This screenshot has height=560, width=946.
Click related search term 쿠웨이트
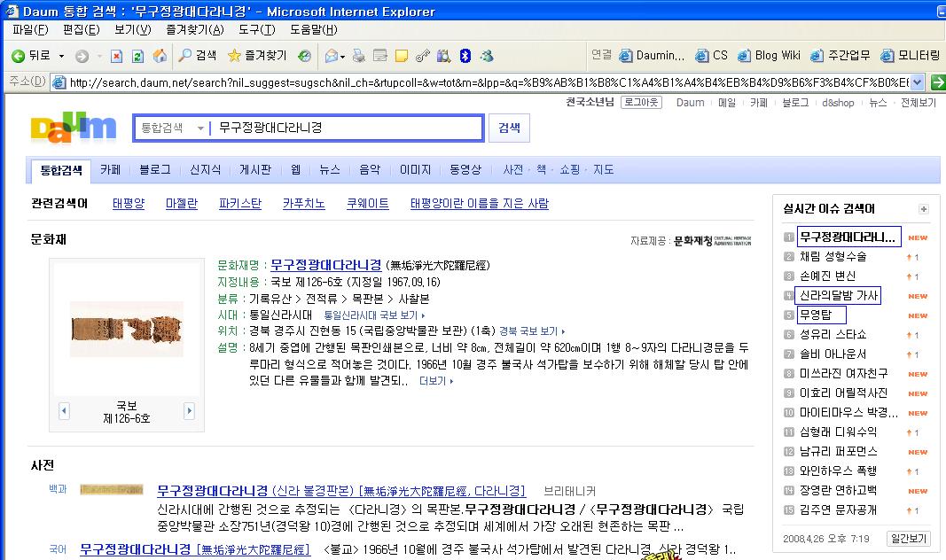click(367, 204)
